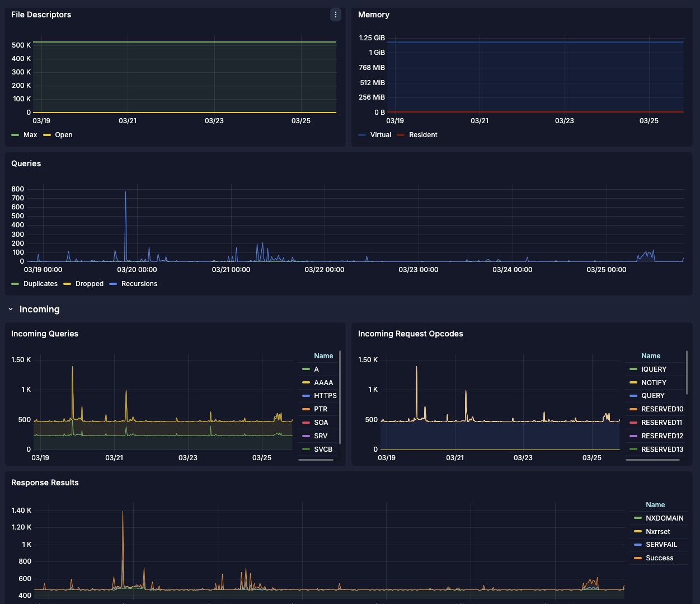Click the Queries panel title

[26, 163]
